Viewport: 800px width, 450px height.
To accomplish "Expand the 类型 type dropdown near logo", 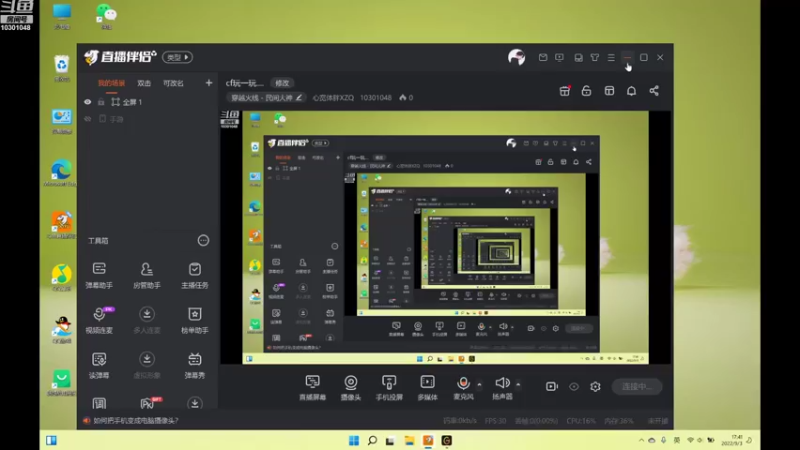I will pyautogui.click(x=177, y=57).
